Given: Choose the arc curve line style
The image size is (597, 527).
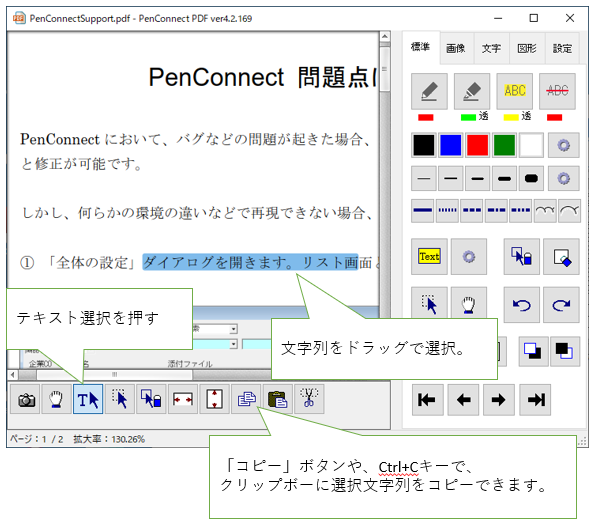Looking at the screenshot, I should coord(569,211).
